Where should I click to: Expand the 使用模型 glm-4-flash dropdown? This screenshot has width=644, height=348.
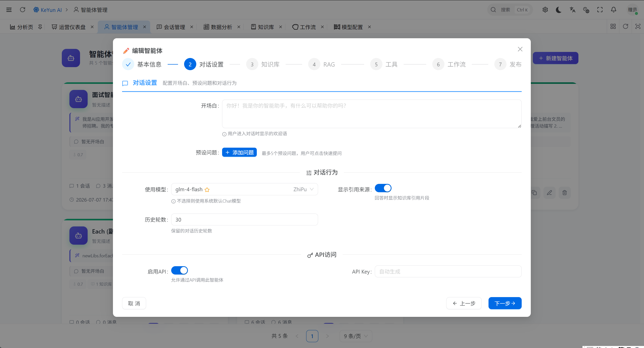coord(245,189)
